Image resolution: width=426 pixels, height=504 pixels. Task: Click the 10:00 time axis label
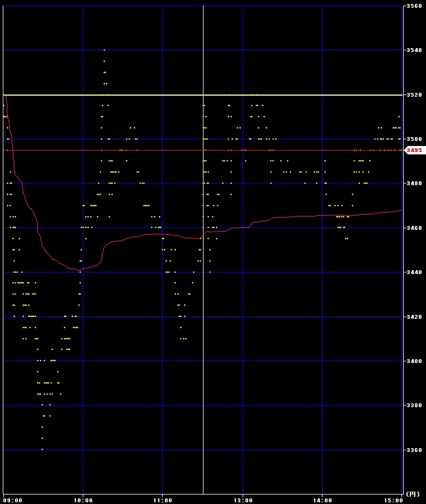[83, 501]
